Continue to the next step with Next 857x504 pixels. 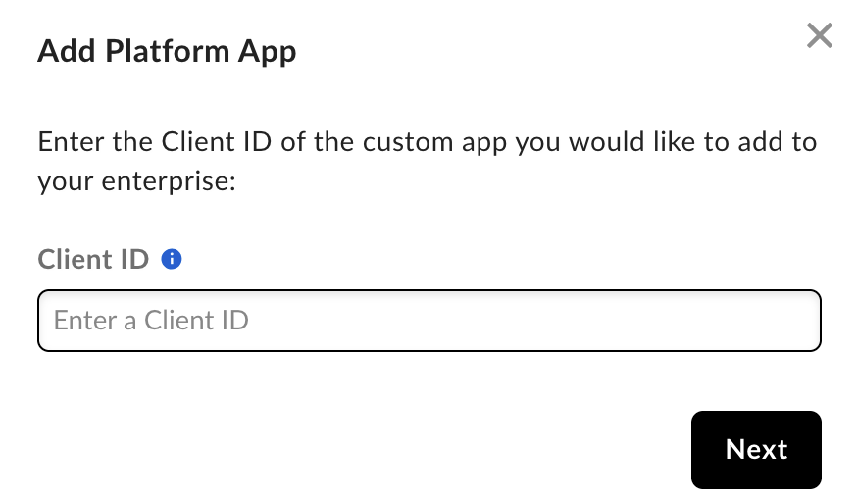pos(755,449)
